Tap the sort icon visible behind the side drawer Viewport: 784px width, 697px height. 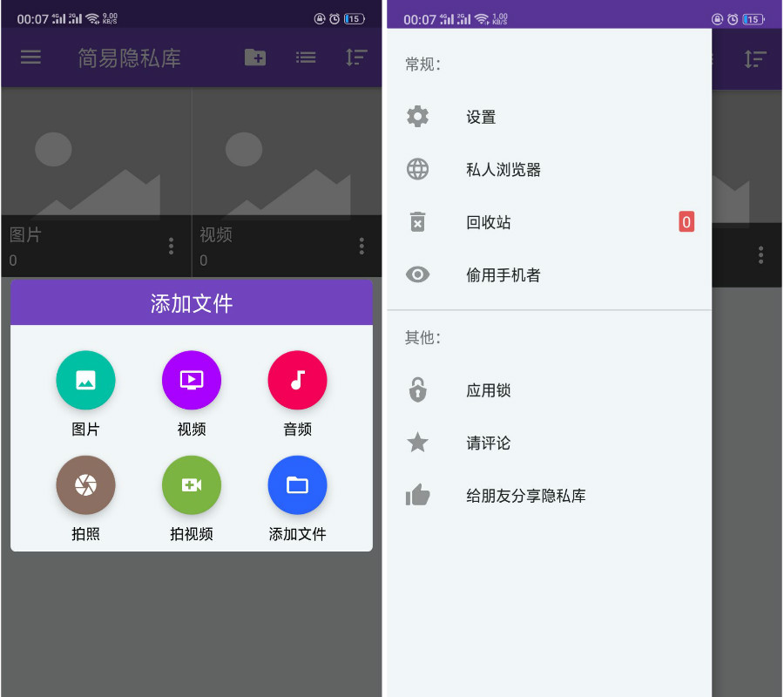[x=755, y=59]
